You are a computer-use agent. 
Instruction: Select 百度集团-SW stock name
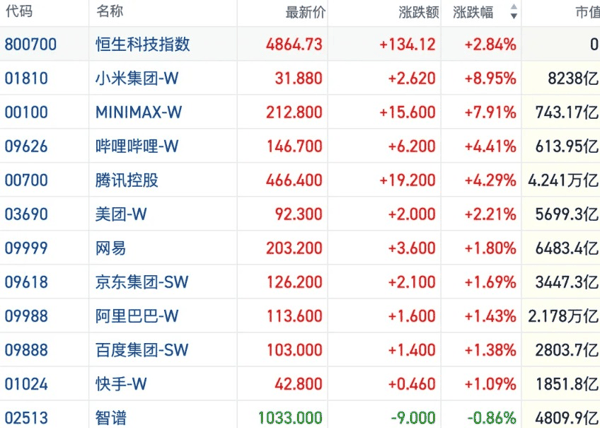[142, 350]
